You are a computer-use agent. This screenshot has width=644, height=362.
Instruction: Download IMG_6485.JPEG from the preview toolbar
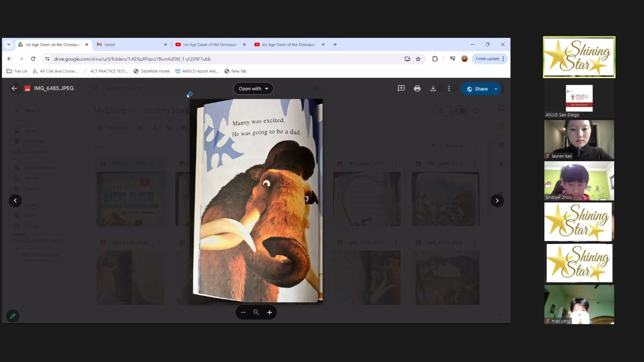click(433, 88)
